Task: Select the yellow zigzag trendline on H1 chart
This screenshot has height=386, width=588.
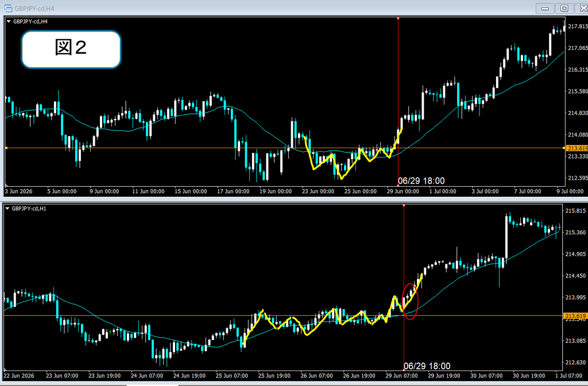Action: (332, 309)
